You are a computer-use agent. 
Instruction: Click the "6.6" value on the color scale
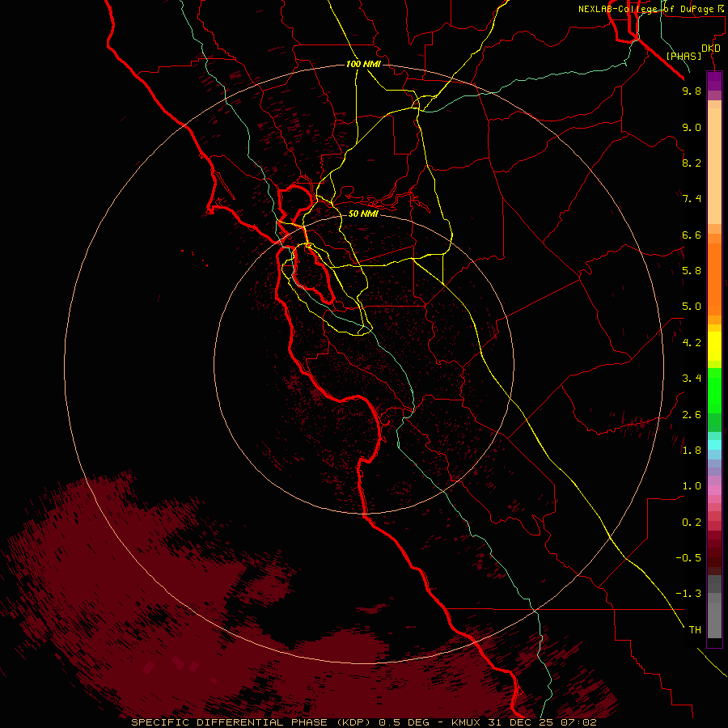pyautogui.click(x=692, y=235)
